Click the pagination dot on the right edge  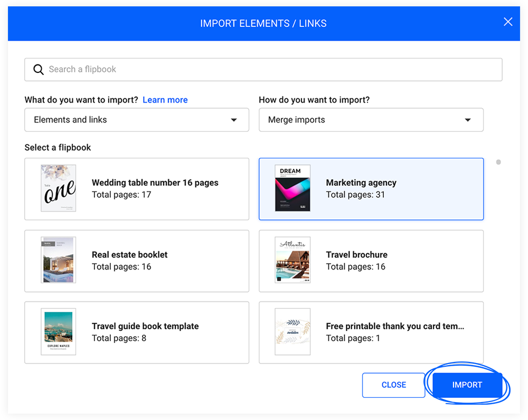(498, 162)
